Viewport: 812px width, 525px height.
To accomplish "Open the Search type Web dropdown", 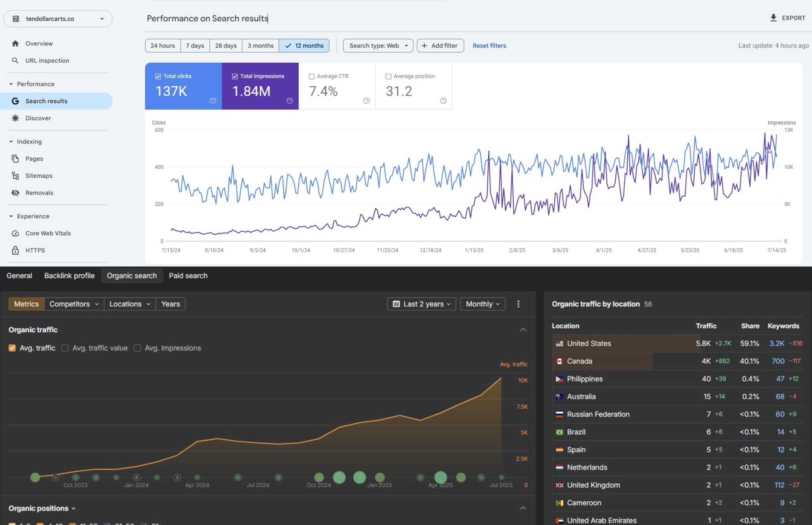I will pos(377,45).
